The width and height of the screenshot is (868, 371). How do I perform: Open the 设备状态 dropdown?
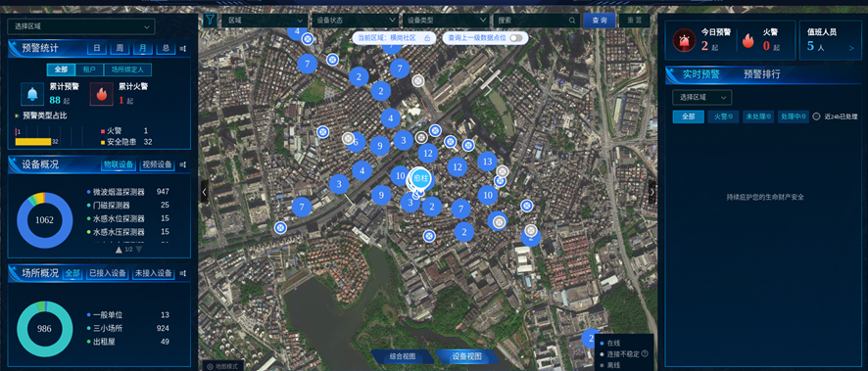[355, 21]
